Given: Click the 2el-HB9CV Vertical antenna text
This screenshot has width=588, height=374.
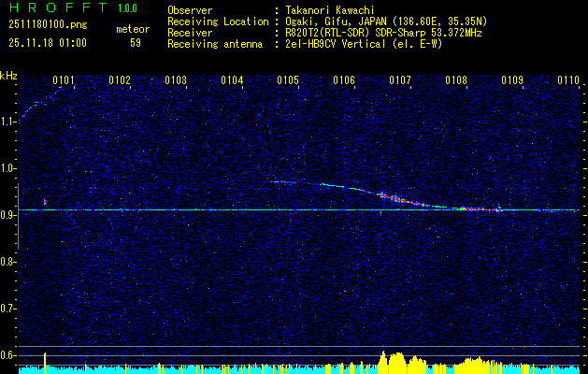Looking at the screenshot, I should (x=363, y=44).
